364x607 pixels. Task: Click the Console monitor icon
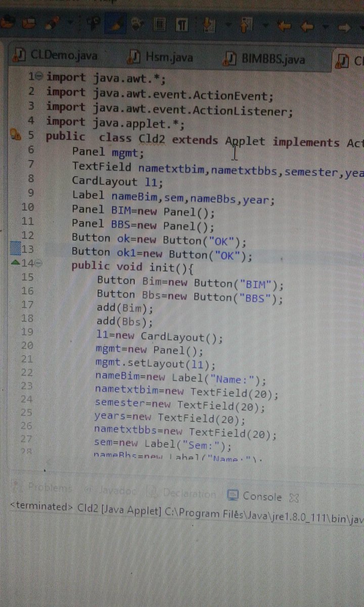[x=233, y=495]
